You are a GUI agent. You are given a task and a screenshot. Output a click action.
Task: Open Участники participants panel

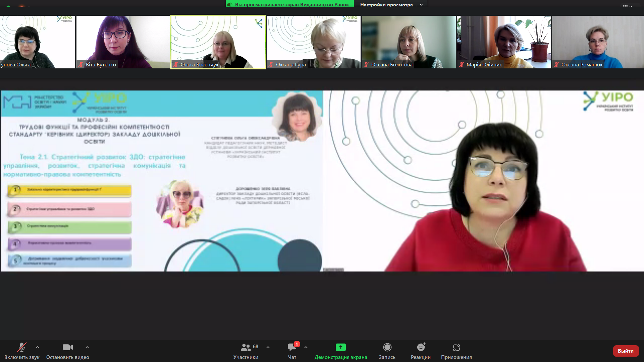[x=246, y=351]
